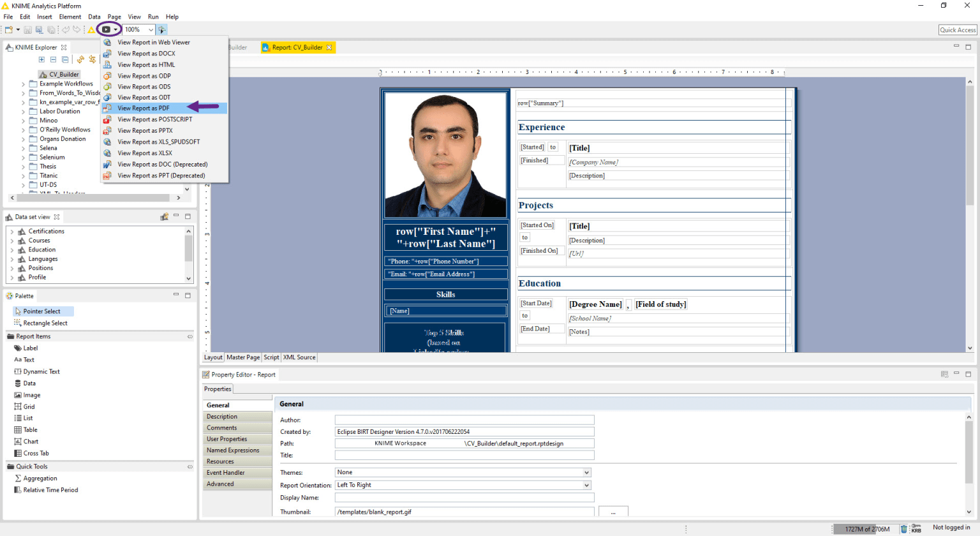Image resolution: width=980 pixels, height=536 pixels.
Task: Pick the Aggregation quick tool
Action: tap(36, 479)
